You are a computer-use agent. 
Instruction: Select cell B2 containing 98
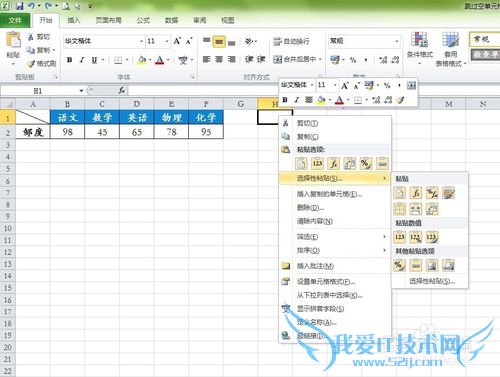point(67,132)
